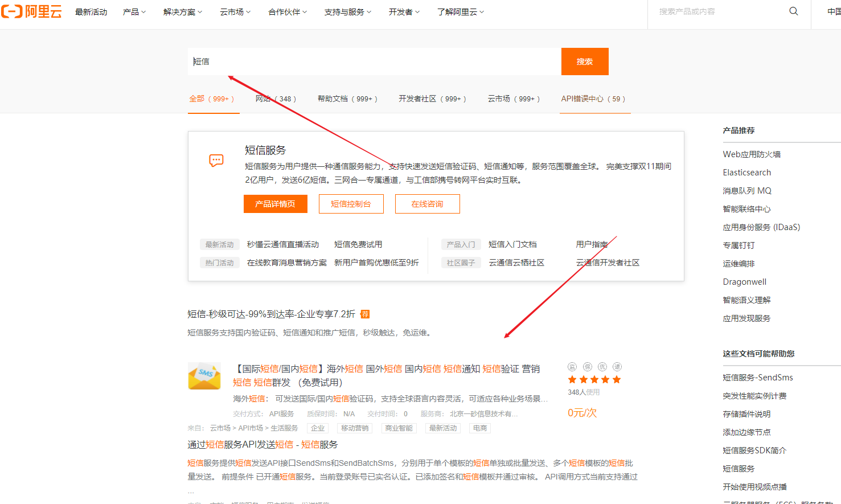
Task: Switch to the 开发者社区 tab
Action: [x=432, y=99]
